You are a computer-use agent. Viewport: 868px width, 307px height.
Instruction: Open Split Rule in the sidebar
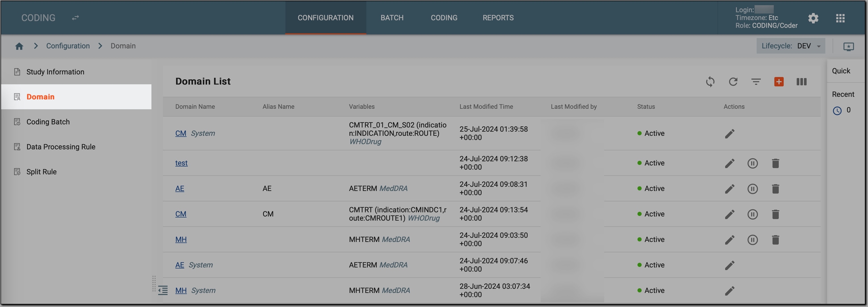pos(76,172)
